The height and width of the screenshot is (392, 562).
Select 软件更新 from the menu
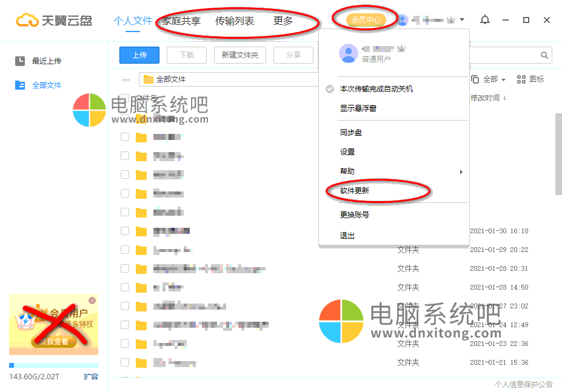tap(355, 191)
